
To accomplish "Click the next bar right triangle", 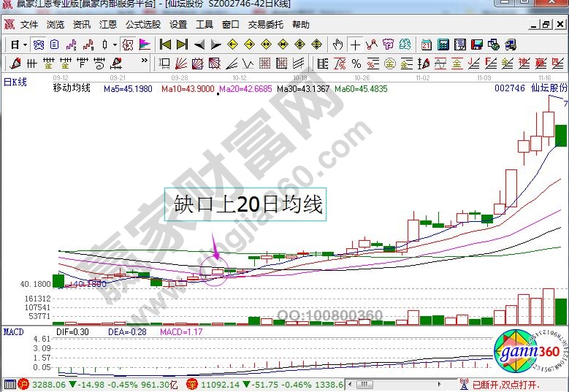I will coord(215,45).
